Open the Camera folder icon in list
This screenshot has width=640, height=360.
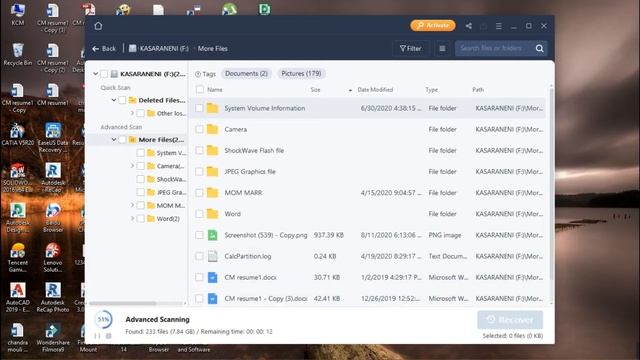coord(212,129)
